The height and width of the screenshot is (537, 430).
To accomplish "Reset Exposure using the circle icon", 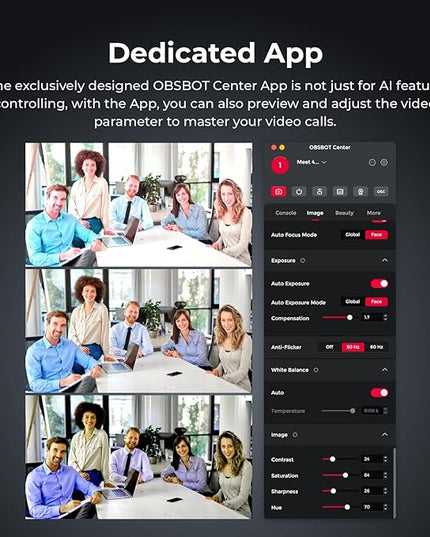I will (x=303, y=261).
